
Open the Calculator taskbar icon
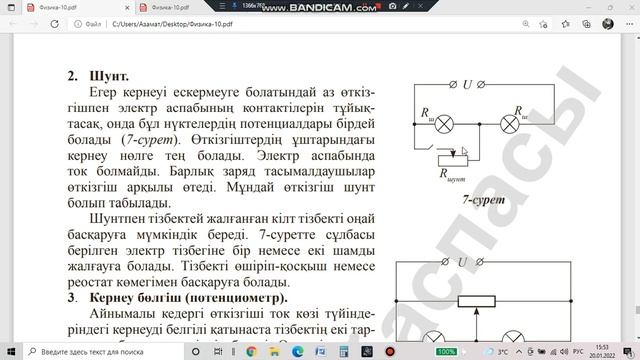pyautogui.click(x=344, y=351)
